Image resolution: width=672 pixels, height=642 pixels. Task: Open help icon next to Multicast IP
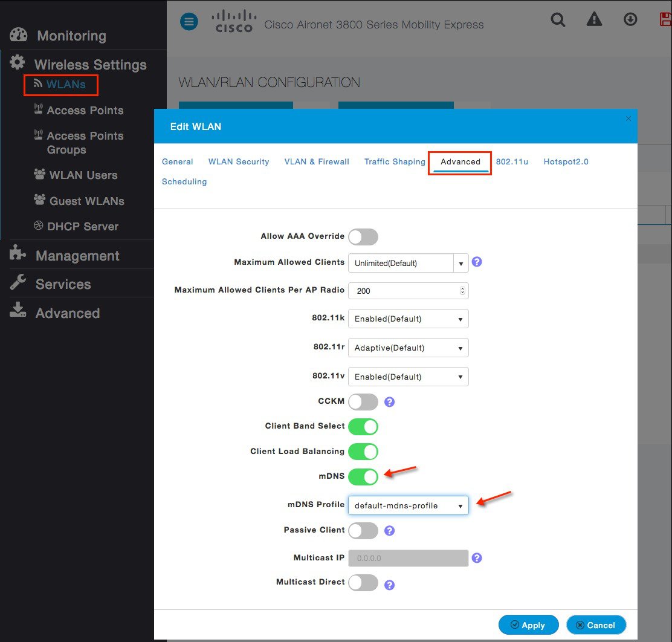(477, 557)
